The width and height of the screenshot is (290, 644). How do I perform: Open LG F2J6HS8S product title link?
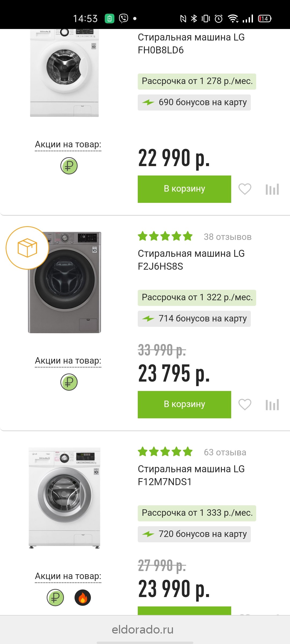point(191,260)
